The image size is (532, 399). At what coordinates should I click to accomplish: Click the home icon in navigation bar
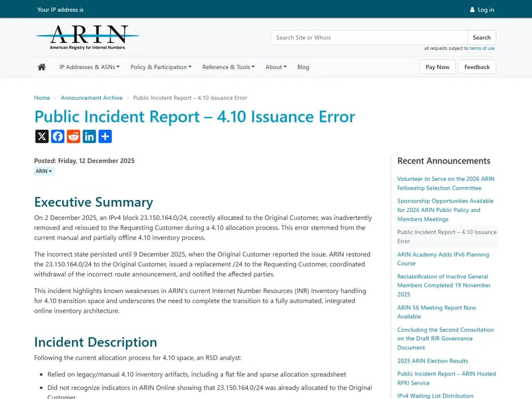[x=41, y=66]
